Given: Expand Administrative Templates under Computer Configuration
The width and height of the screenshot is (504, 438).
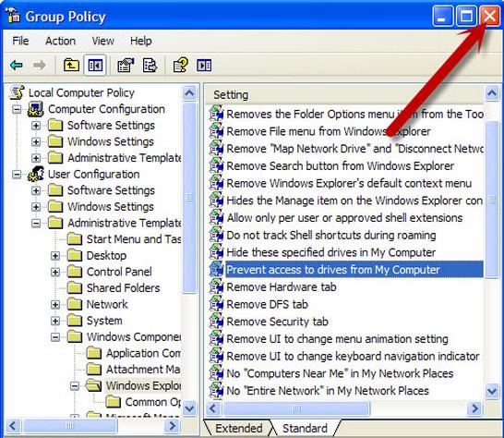Looking at the screenshot, I should tap(36, 158).
